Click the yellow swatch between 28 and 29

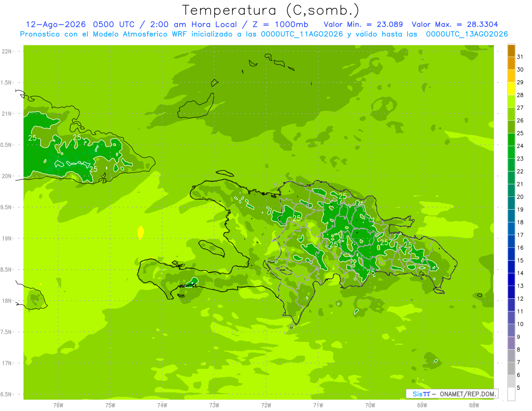[x=512, y=89]
